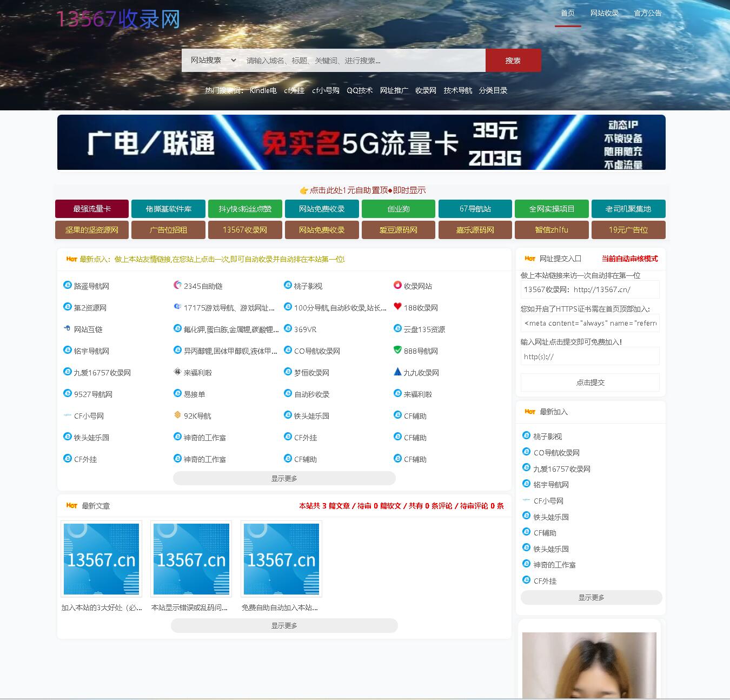This screenshot has height=700, width=730.
Task: Click the Hot icon beside 最新文章
Action: (72, 505)
